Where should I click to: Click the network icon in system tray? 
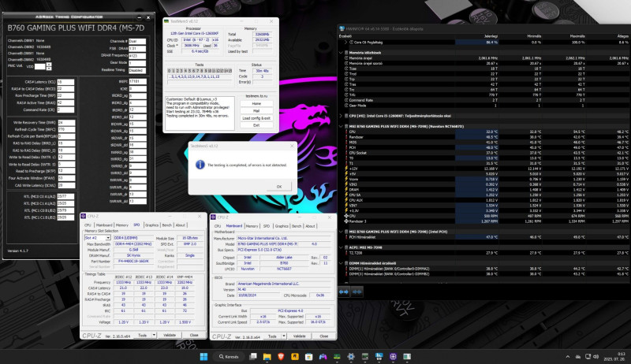(588, 357)
